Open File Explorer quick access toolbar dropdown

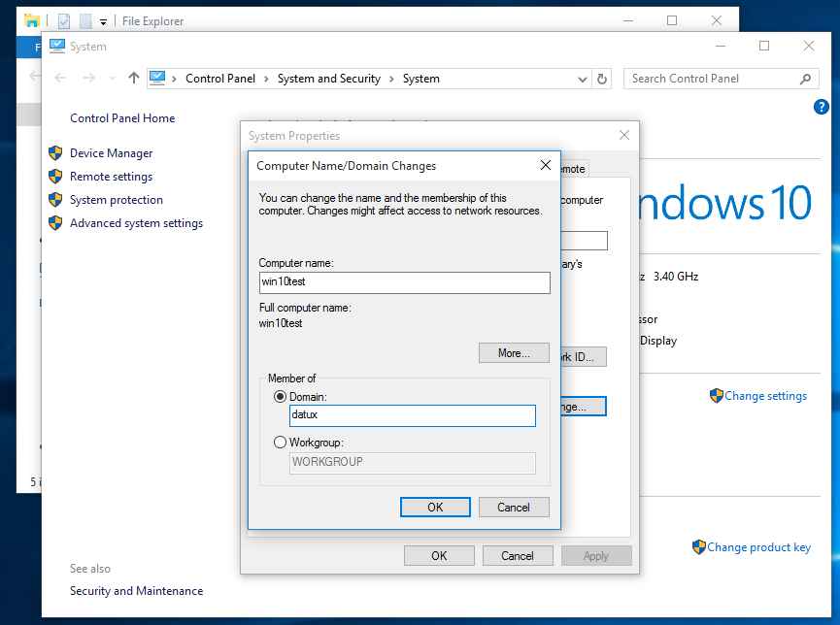point(103,22)
